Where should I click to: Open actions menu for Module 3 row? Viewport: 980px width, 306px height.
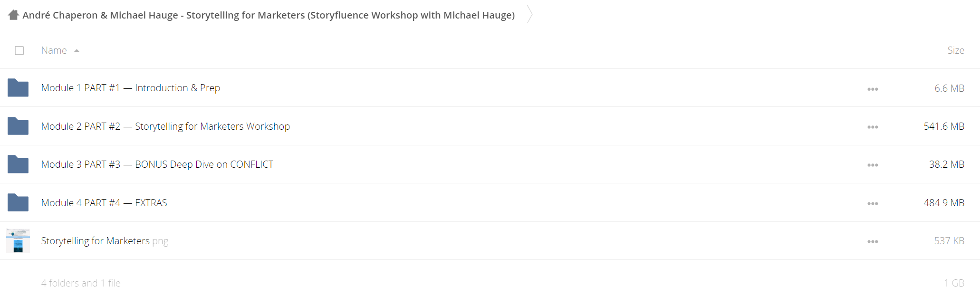coord(873,165)
